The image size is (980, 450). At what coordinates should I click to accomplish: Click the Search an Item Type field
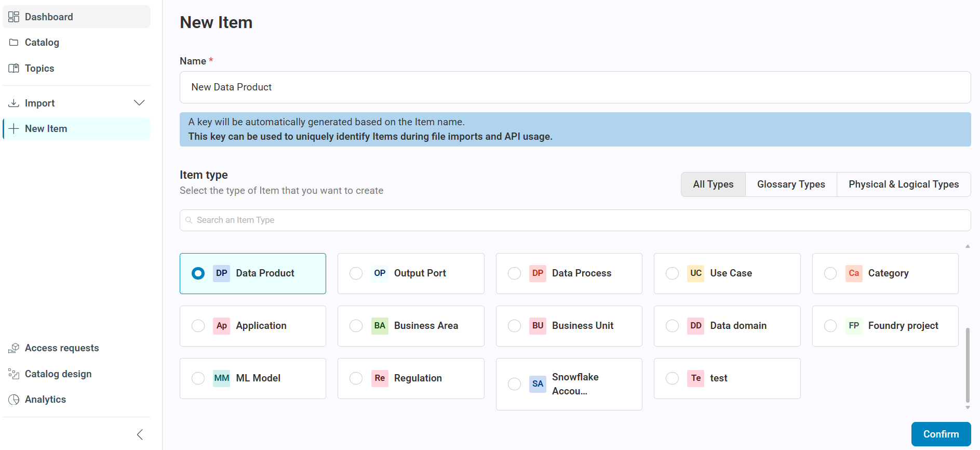pyautogui.click(x=575, y=220)
